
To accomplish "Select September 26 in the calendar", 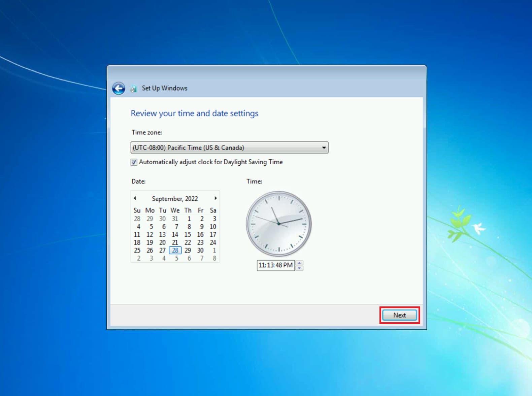I will click(x=150, y=250).
